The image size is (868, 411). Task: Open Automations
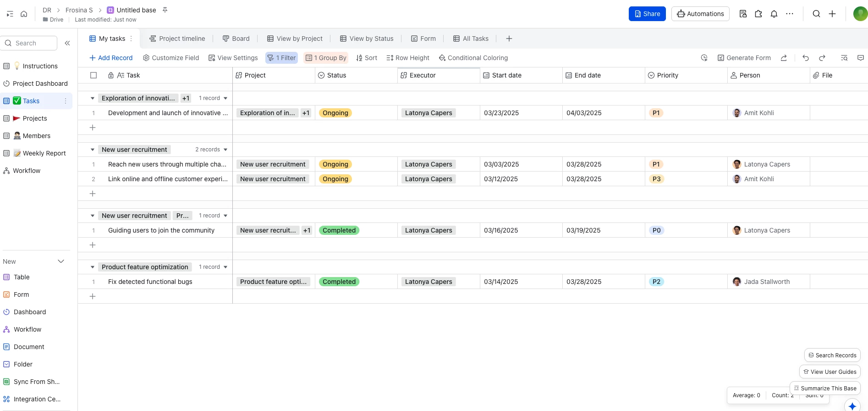[700, 14]
